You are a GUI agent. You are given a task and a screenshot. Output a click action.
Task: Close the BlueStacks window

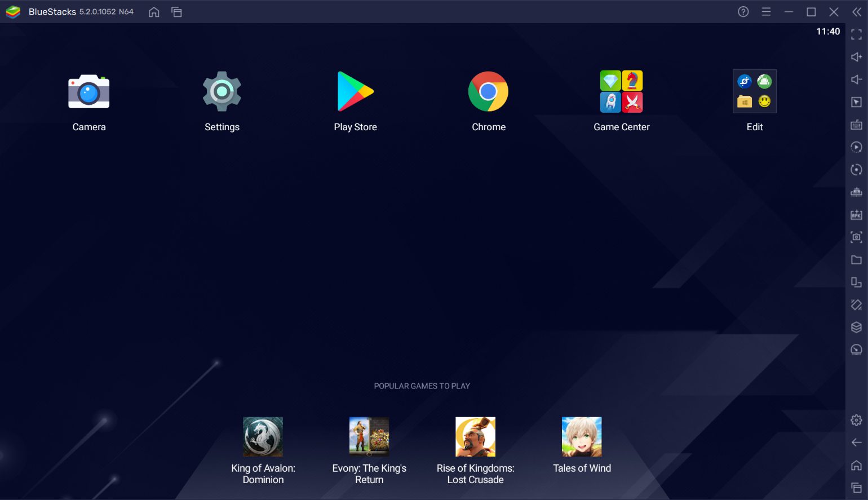(x=834, y=12)
